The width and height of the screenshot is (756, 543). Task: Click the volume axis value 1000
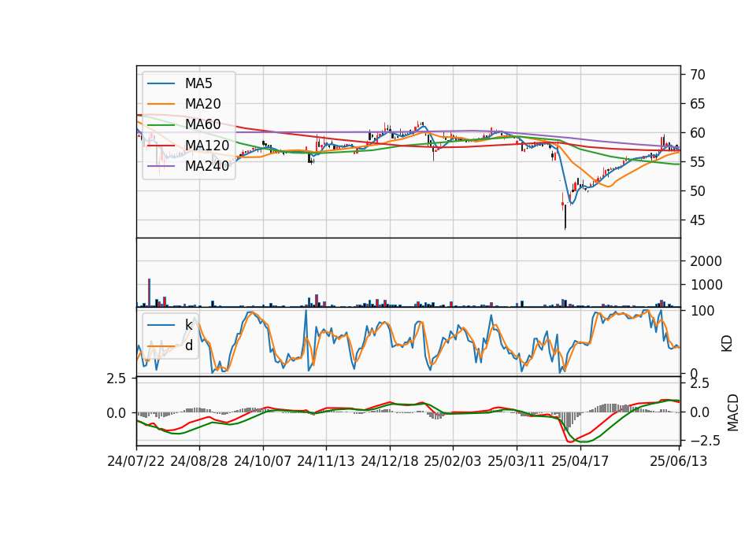[706, 285]
